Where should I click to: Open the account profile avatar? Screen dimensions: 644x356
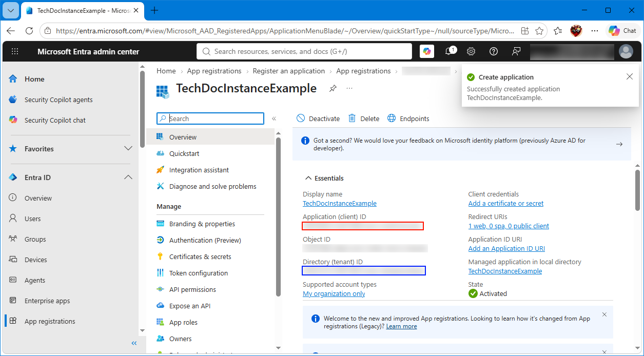[626, 51]
